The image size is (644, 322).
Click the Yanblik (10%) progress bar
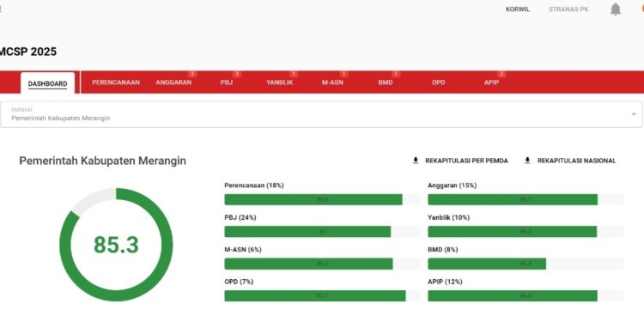coord(526,232)
